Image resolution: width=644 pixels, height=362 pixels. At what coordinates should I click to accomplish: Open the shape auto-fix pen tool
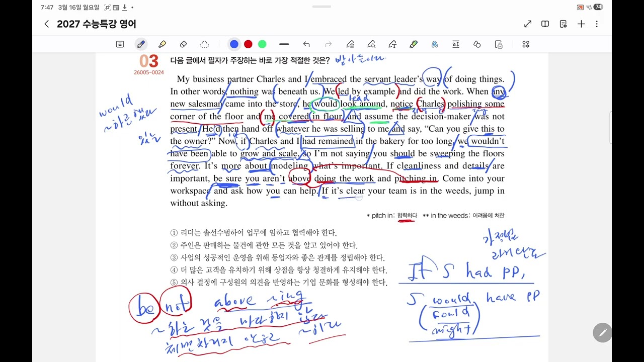click(x=351, y=44)
